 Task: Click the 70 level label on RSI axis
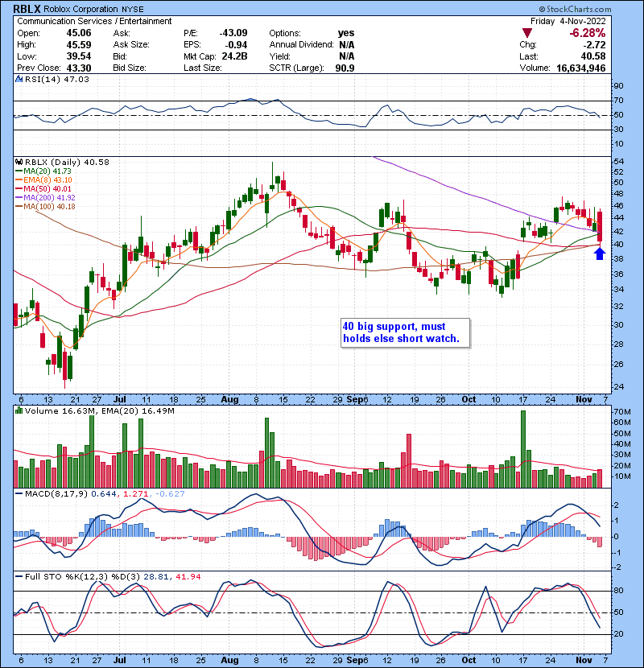pyautogui.click(x=618, y=101)
